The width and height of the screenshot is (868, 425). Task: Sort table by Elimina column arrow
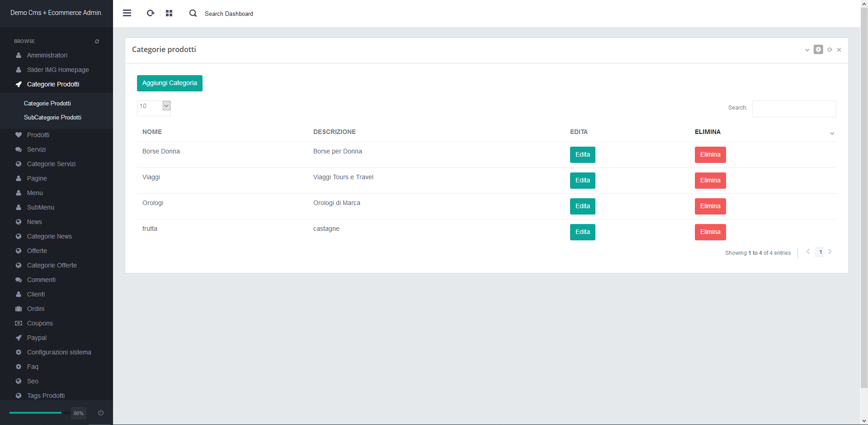832,133
